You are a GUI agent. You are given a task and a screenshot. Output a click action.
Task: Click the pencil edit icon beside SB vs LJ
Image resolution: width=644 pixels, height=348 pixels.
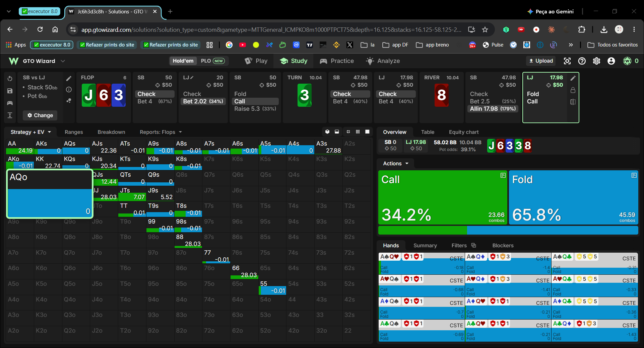[69, 78]
